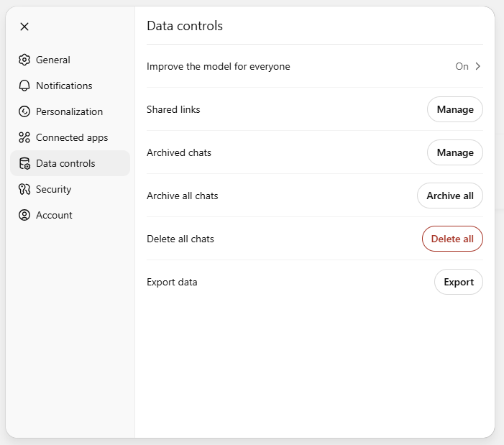Select the Account label in sidebar
The height and width of the screenshot is (445, 504).
tap(54, 215)
